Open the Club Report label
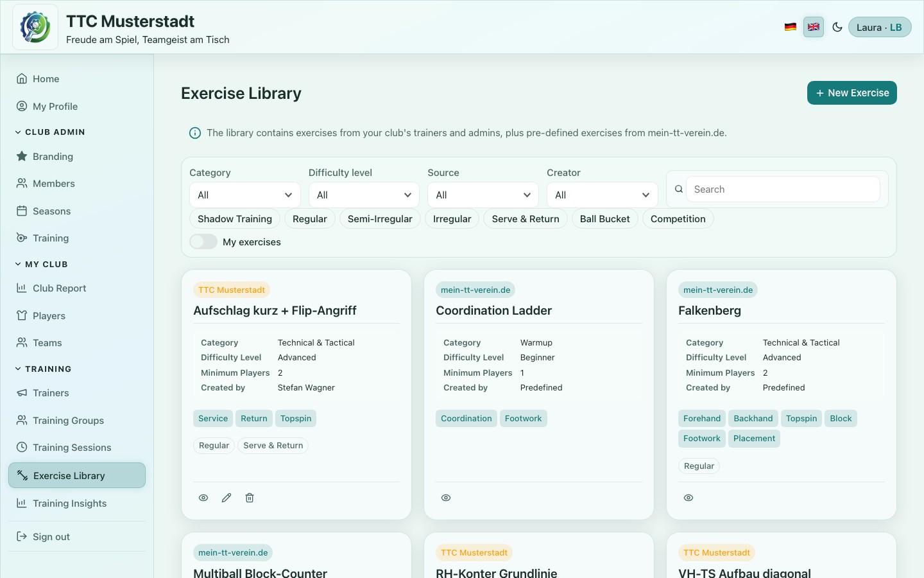The width and height of the screenshot is (924, 578). coord(60,288)
